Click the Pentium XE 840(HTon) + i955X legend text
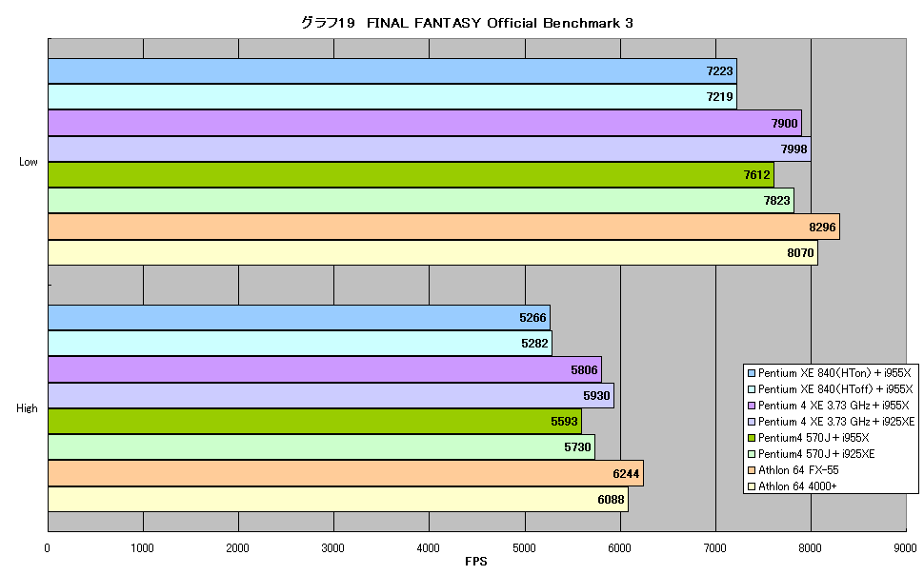924x575 pixels. tap(835, 373)
